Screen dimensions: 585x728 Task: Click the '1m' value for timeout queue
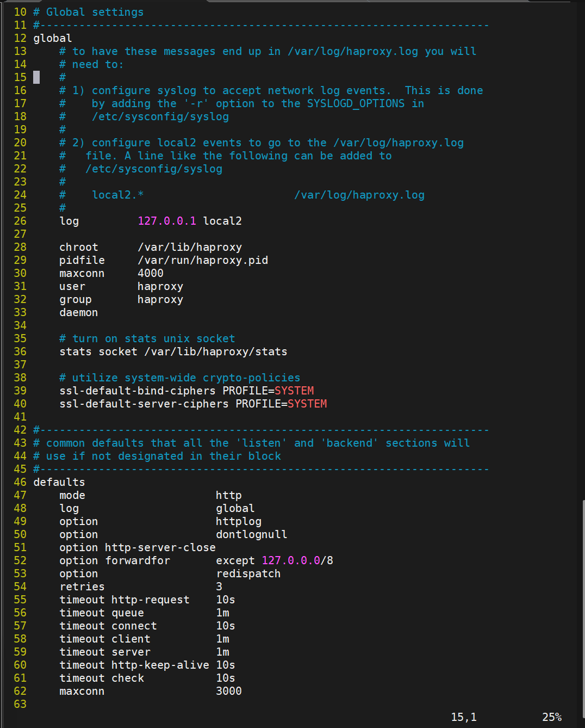(x=222, y=613)
